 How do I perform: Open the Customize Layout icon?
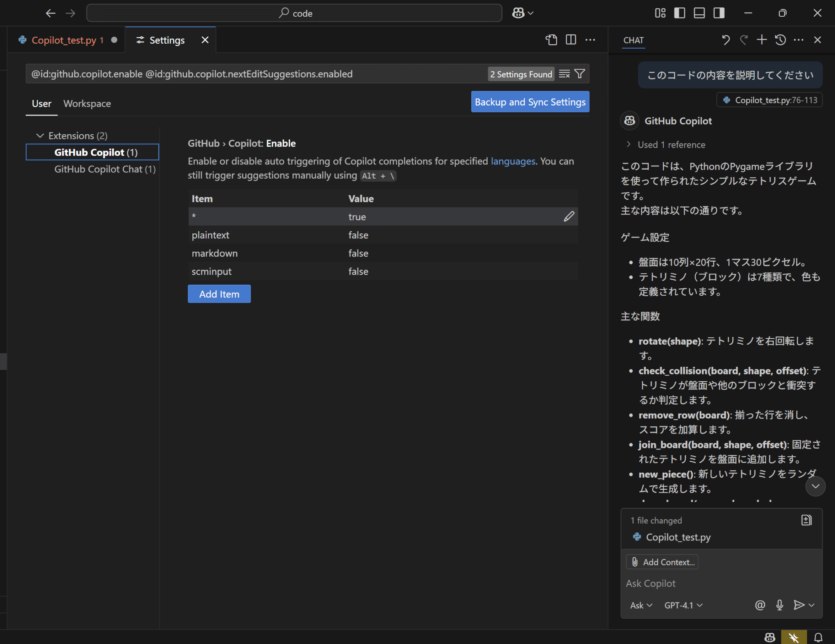coord(660,13)
